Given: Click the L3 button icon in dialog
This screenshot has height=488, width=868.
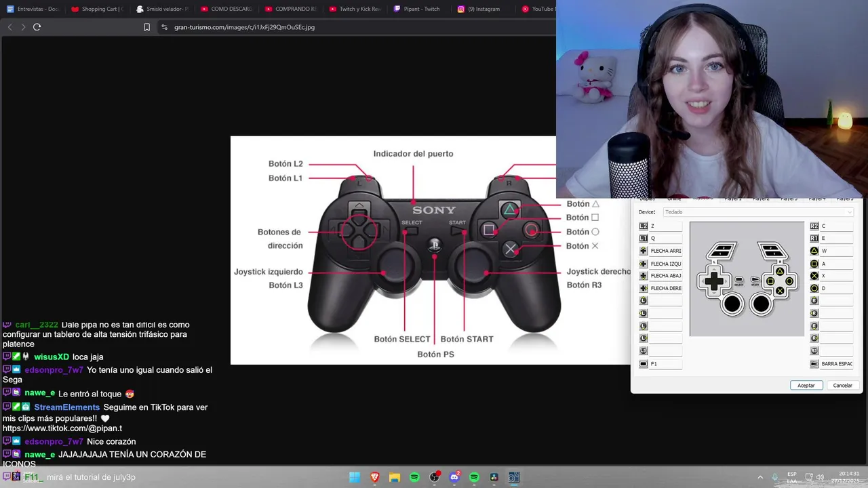Looking at the screenshot, I should (x=644, y=351).
